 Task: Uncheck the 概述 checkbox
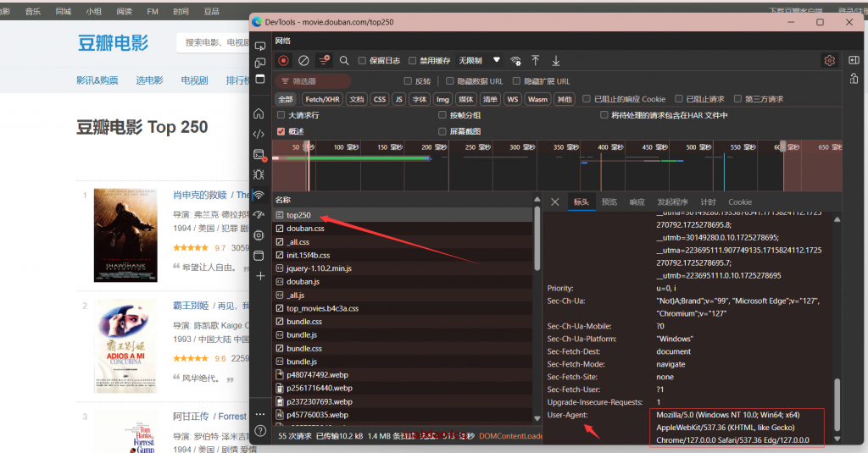281,131
